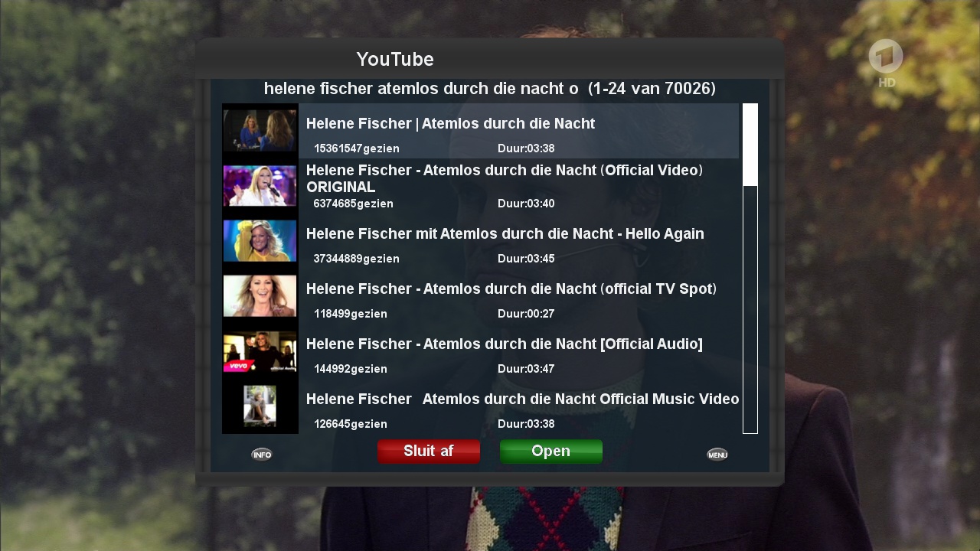The height and width of the screenshot is (551, 980).
Task: Select 'Helene Fischer | Atemlos durch die Nacht' entry
Action: pos(519,131)
